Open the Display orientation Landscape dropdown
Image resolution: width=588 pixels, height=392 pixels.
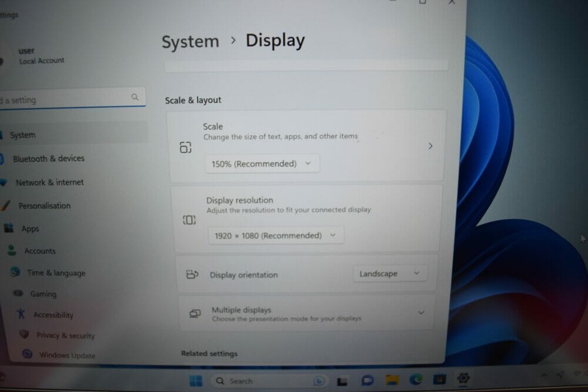click(390, 273)
